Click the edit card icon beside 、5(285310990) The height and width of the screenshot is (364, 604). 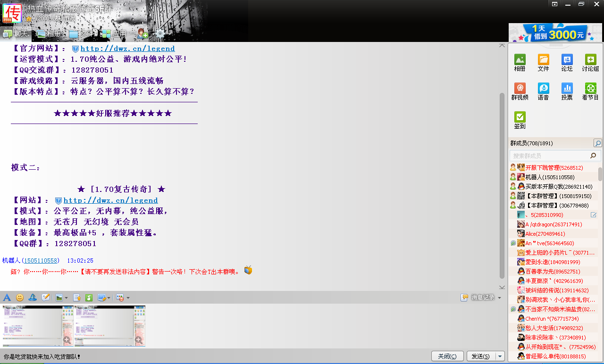594,215
